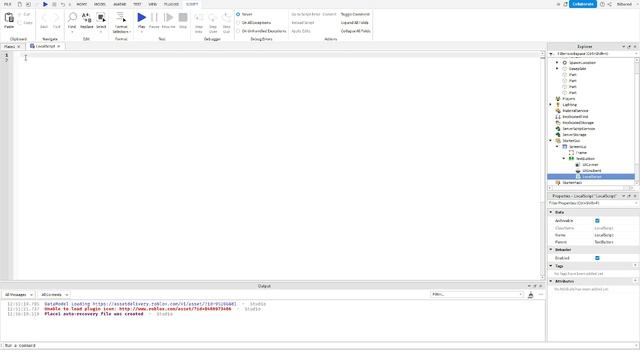Select ServerStorage in Explorer
Viewport: 640px width, 360px height.
574,135
